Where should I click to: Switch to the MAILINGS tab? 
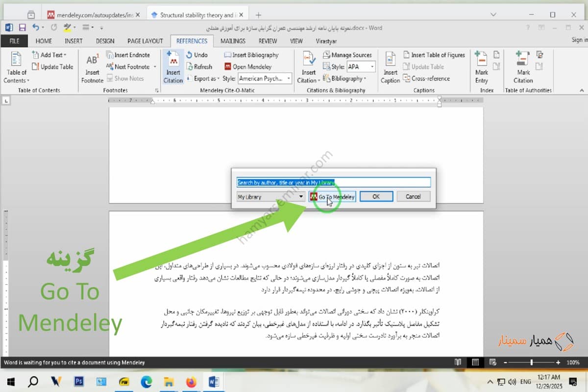(x=233, y=41)
